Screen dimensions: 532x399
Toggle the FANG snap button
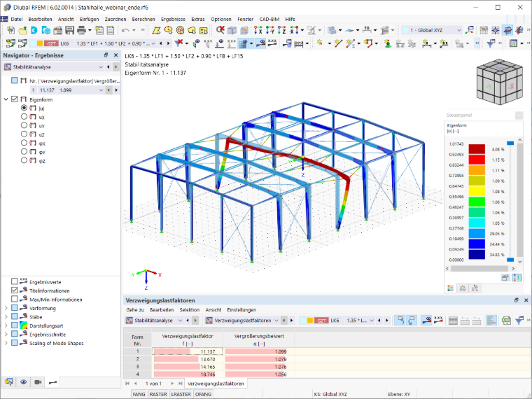139,394
